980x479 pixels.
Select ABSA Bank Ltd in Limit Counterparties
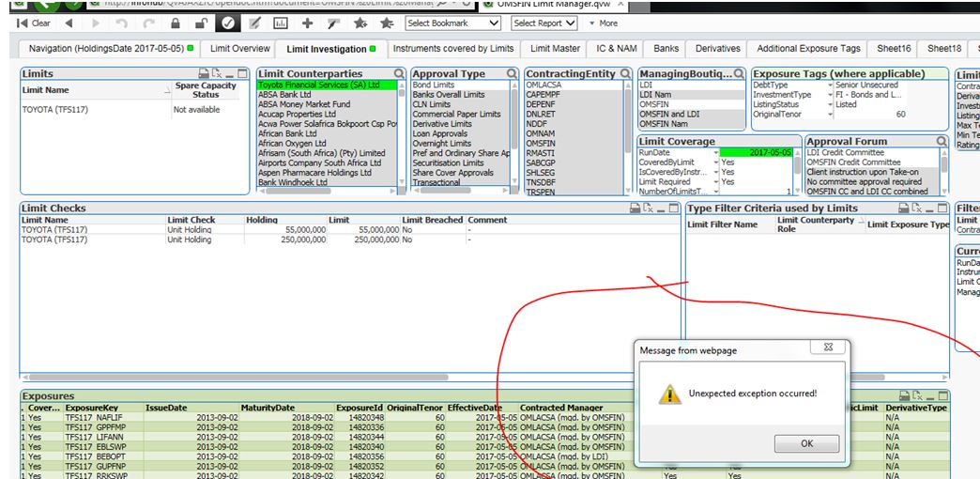(284, 95)
